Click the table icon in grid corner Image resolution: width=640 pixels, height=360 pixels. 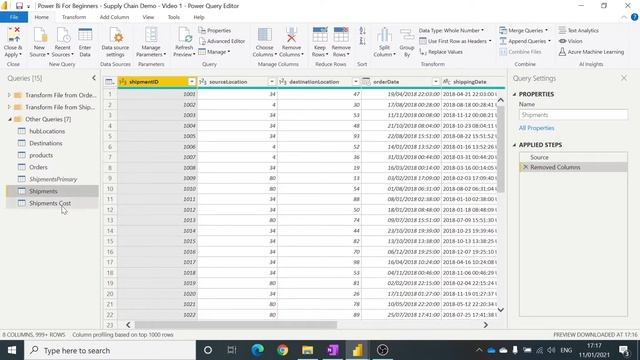pos(109,82)
